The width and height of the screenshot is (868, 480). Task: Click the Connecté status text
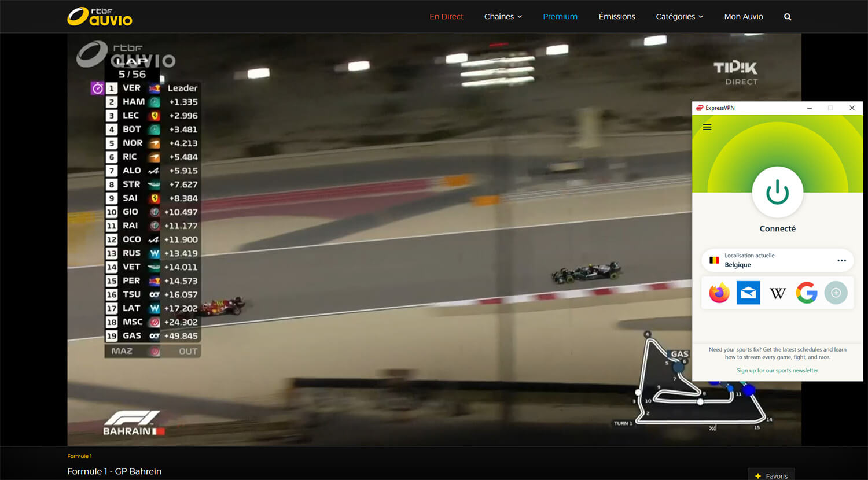click(777, 229)
